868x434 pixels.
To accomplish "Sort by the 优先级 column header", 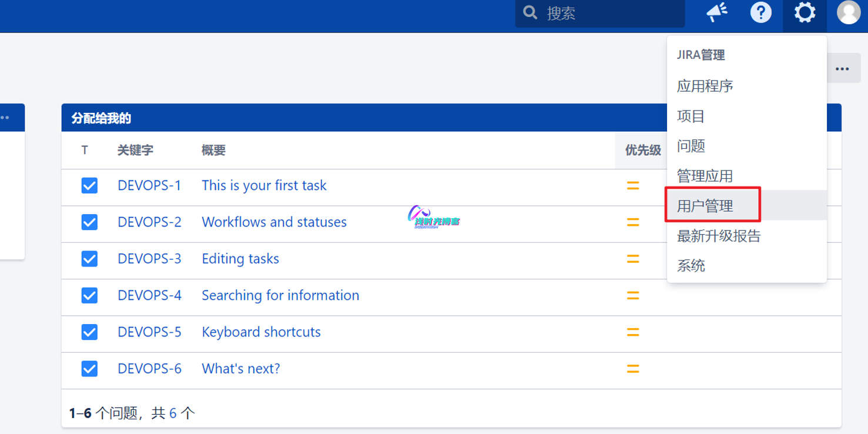I will click(x=642, y=151).
